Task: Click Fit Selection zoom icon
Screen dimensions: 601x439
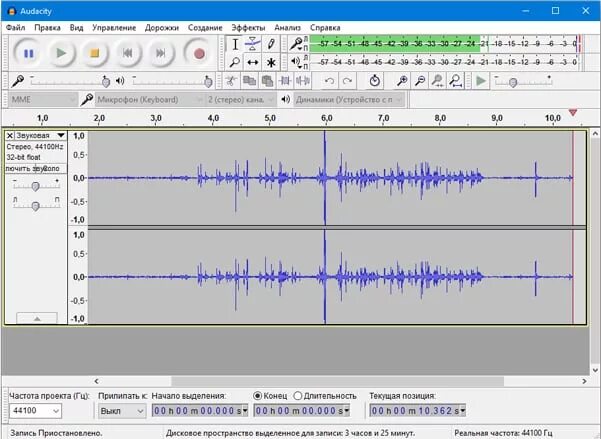Action: [438, 81]
